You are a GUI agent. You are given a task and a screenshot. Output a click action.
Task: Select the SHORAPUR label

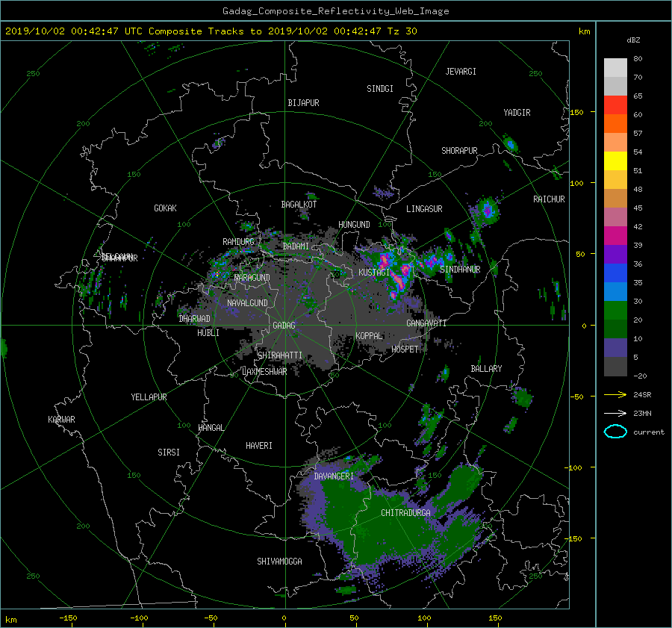click(x=459, y=151)
